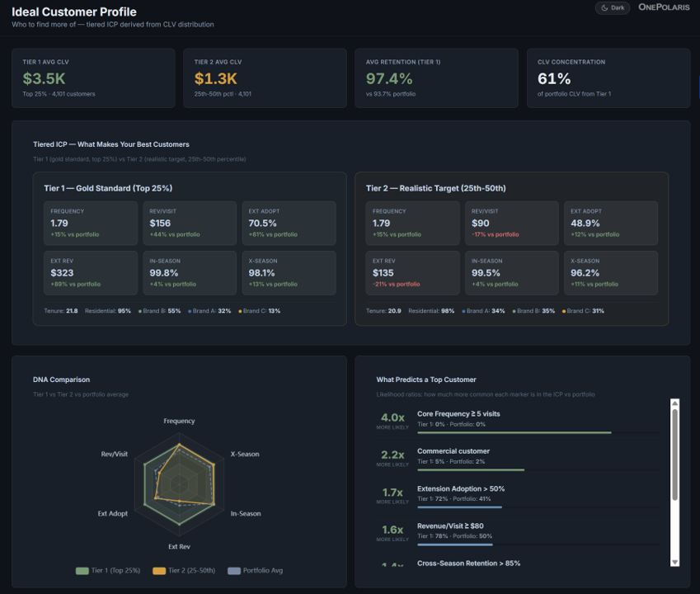Toggle Dark mode
Viewport: 700px width, 594px height.
point(612,7)
